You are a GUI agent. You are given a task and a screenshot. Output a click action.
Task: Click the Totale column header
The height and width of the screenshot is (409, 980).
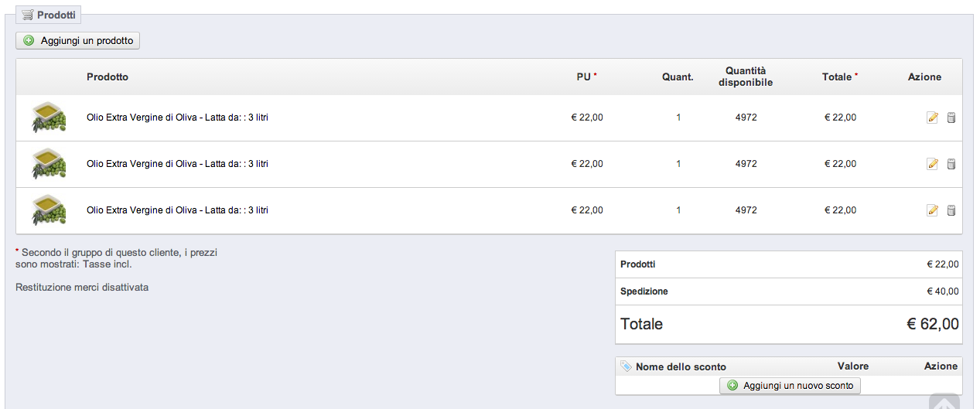coord(837,77)
